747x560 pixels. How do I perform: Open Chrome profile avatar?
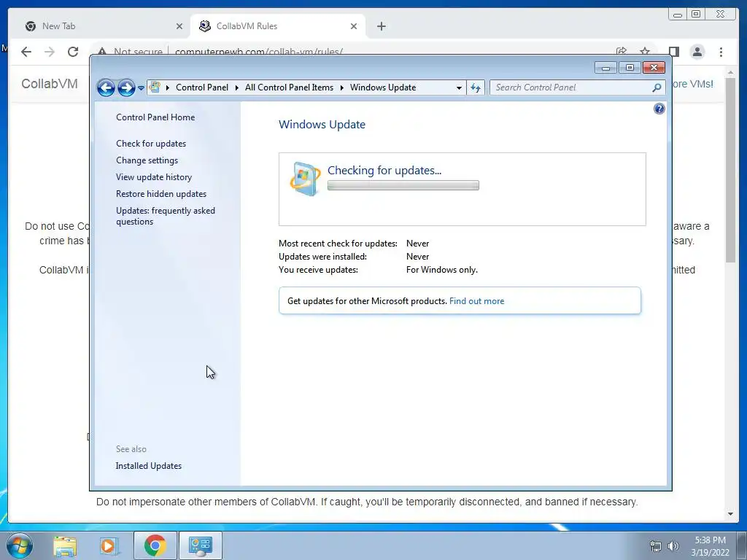697,52
